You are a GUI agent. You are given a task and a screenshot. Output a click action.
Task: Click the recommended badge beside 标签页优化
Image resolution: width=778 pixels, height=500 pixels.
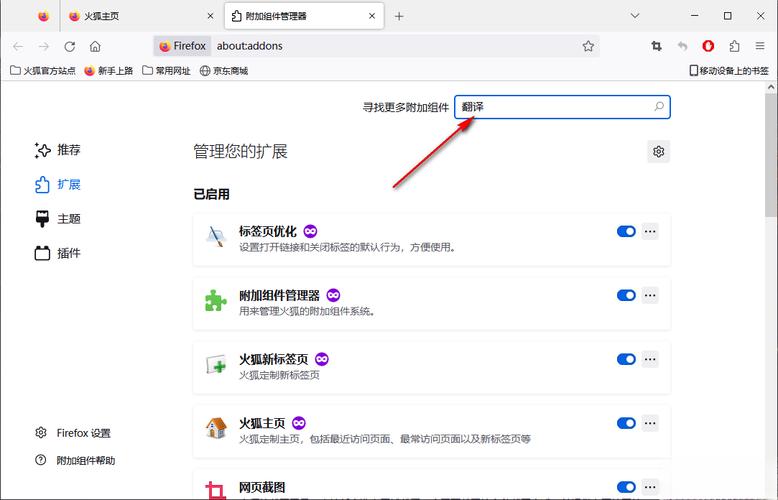[x=310, y=231]
